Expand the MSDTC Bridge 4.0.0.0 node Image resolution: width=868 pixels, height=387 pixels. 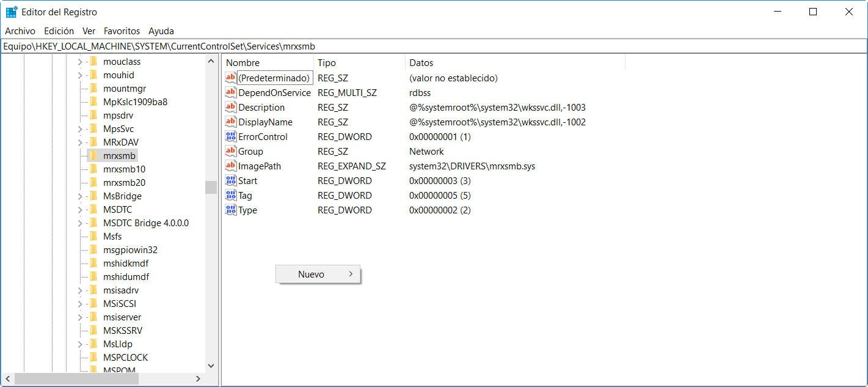tap(80, 223)
